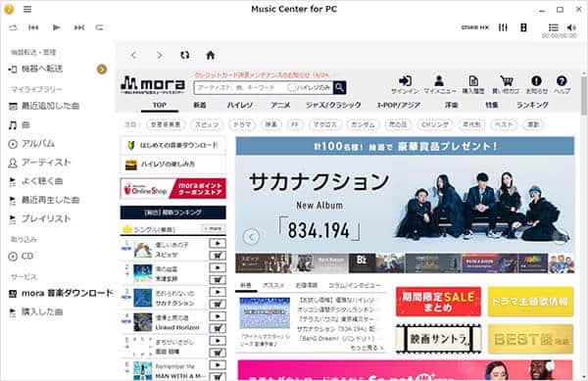
Task: Skip to the previous track
Action: coord(33,27)
